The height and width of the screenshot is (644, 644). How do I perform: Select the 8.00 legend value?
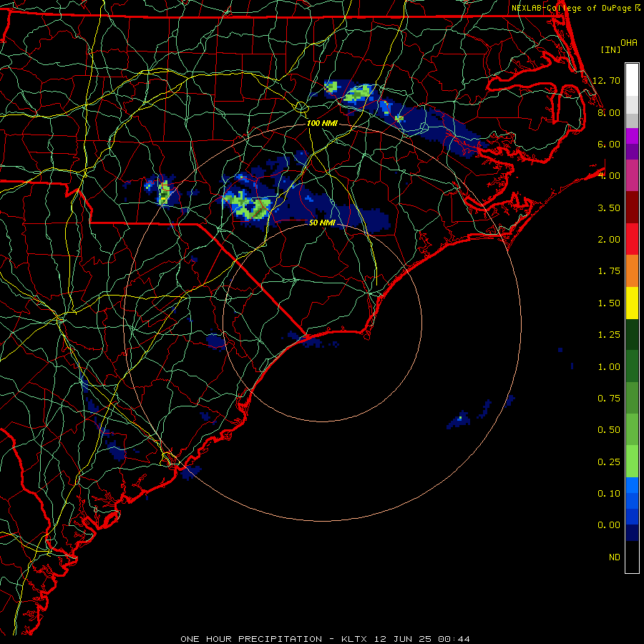(x=609, y=112)
